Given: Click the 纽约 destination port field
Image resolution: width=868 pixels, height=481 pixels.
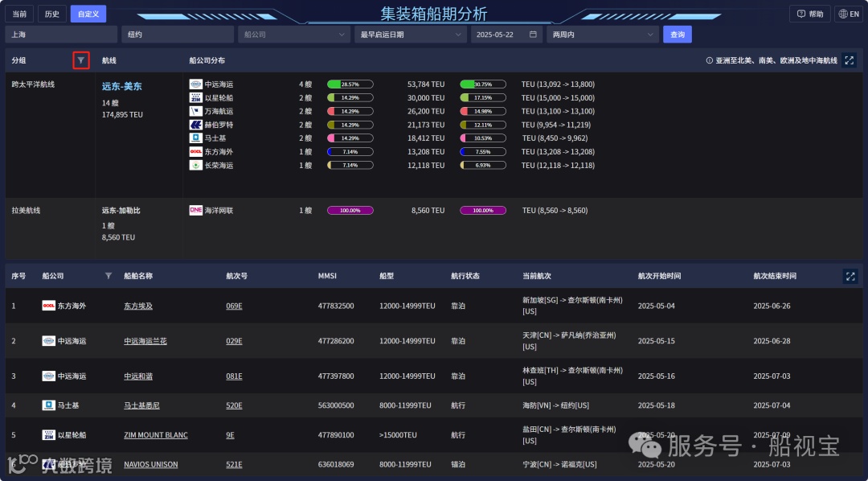Looking at the screenshot, I should (x=178, y=35).
